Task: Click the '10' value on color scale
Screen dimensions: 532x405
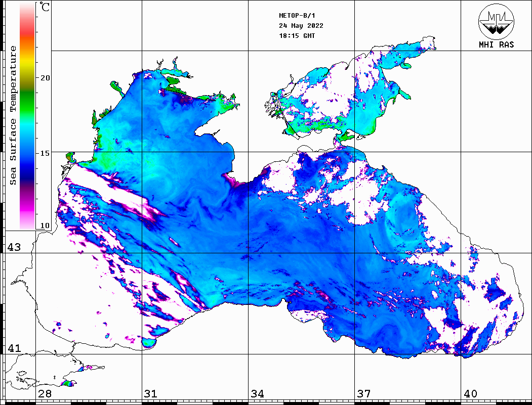Action: (x=45, y=226)
